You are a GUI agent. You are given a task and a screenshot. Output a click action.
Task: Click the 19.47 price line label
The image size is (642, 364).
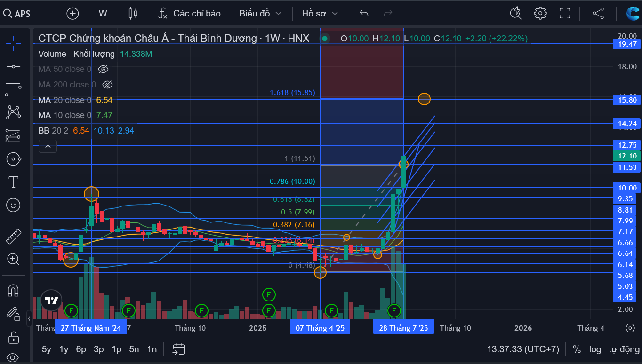[x=627, y=44]
